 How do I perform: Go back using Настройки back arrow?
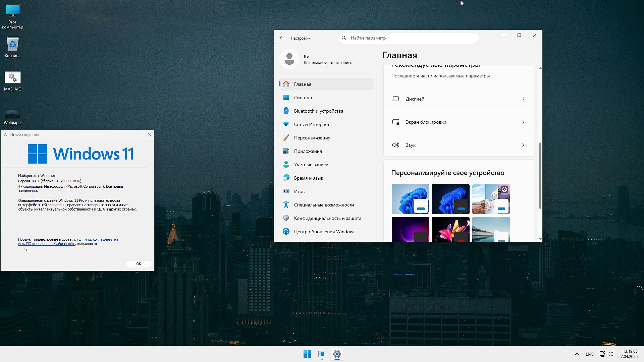coord(282,38)
